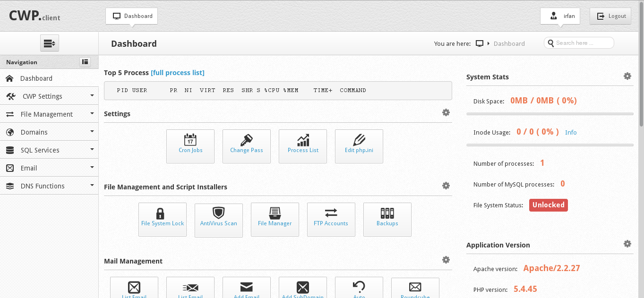This screenshot has width=644, height=298.
Task: Click the Settings section gear icon
Action: pos(446,112)
